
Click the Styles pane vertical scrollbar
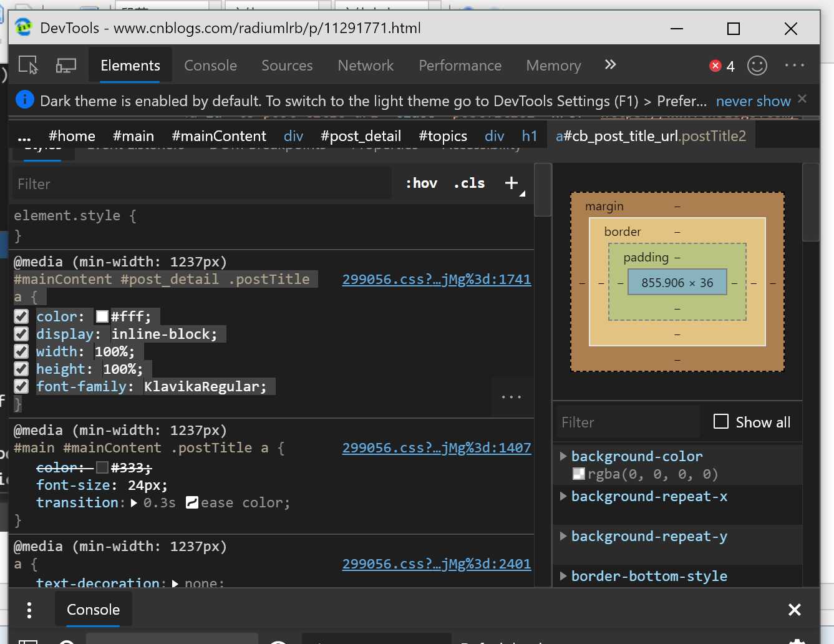[543, 190]
